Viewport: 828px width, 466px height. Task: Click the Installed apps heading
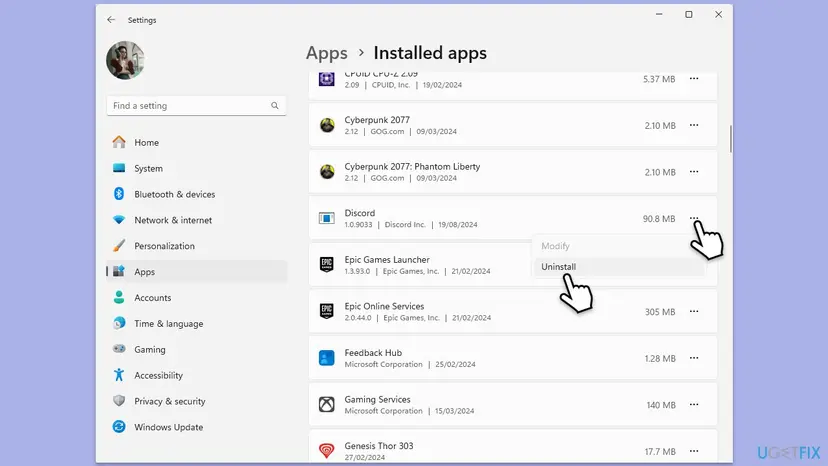click(x=430, y=53)
